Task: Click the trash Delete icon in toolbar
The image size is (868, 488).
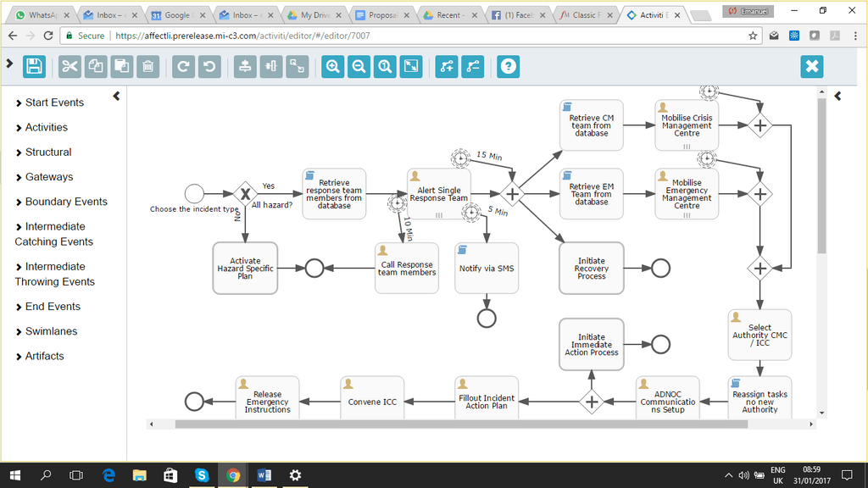Action: 147,67
